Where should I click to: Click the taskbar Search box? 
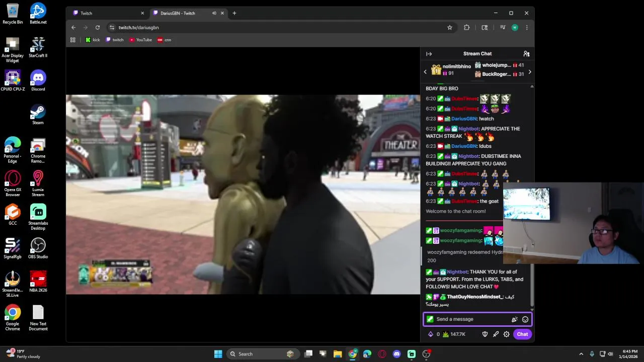tap(262, 354)
